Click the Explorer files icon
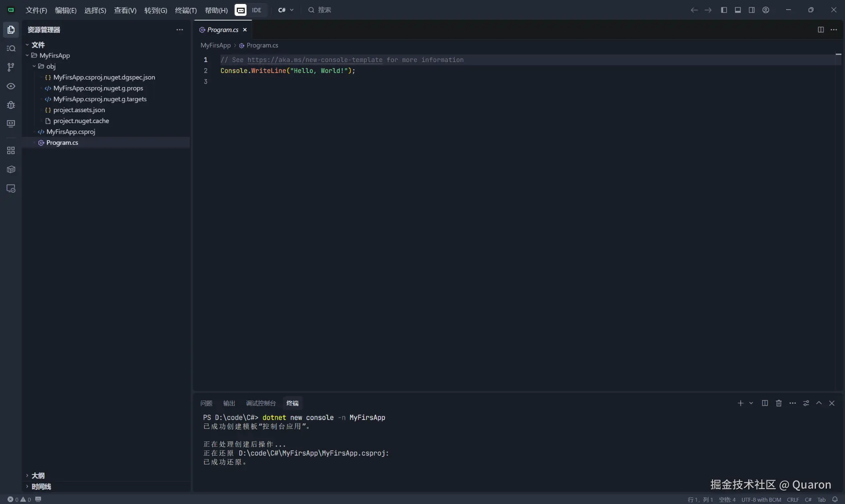 click(11, 29)
